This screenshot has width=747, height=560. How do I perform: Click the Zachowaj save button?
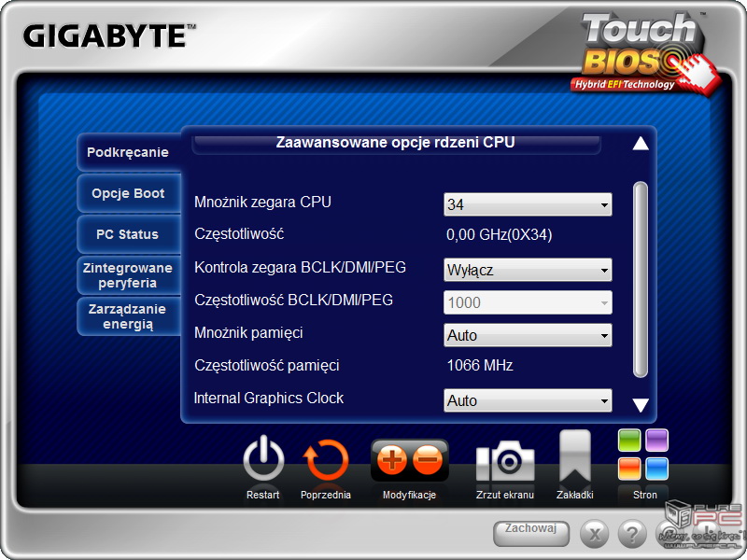click(531, 533)
